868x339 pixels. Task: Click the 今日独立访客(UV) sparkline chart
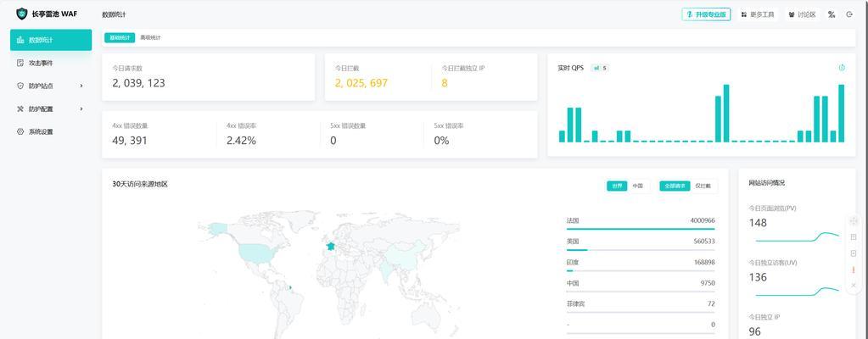pos(797,291)
